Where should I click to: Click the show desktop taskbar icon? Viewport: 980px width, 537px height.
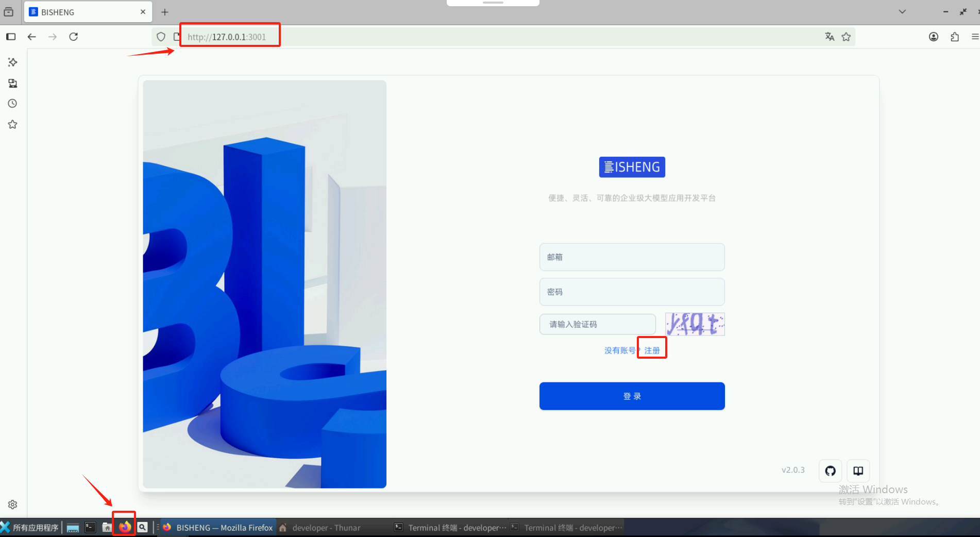(73, 527)
